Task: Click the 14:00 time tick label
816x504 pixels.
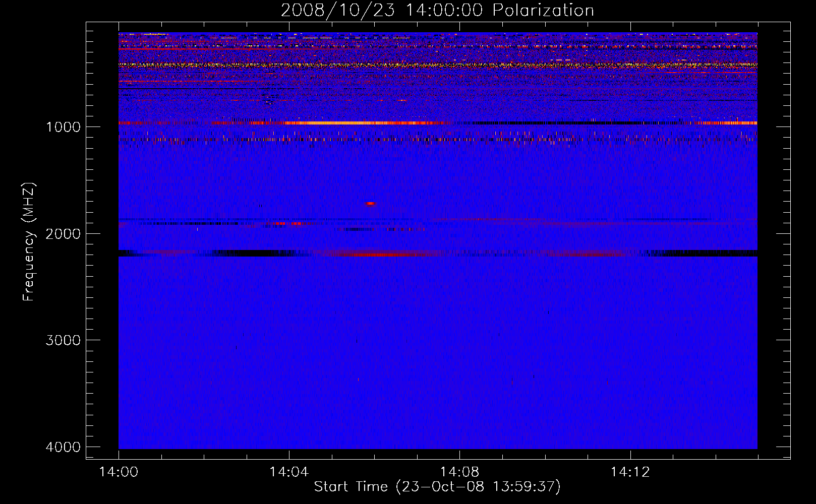Action: tap(119, 472)
